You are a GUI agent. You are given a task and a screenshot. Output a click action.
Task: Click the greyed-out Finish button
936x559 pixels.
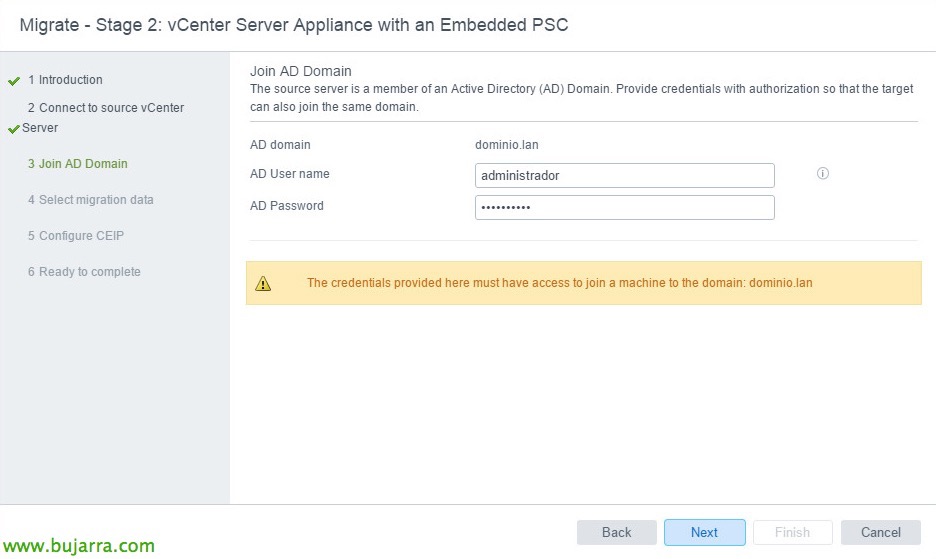pos(792,532)
